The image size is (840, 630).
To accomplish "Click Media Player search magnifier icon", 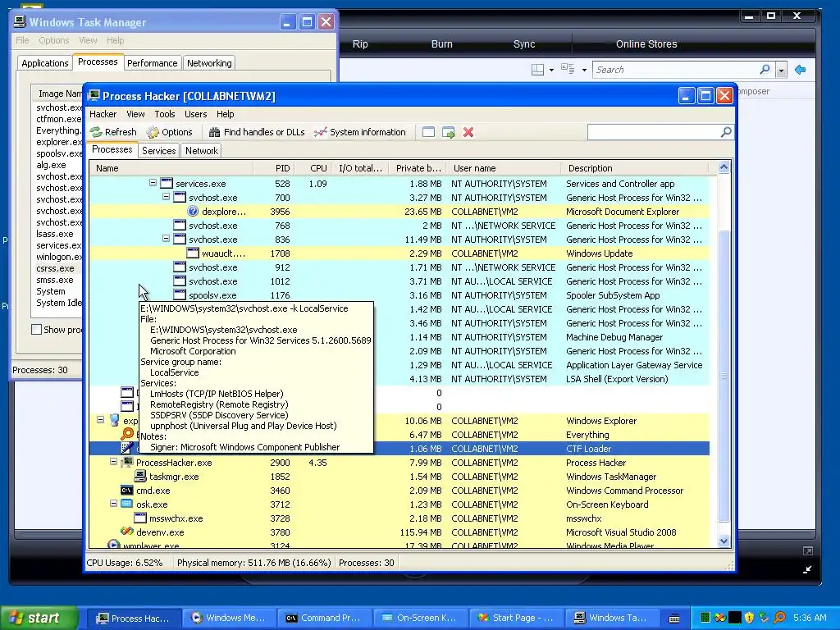I will 765,69.
